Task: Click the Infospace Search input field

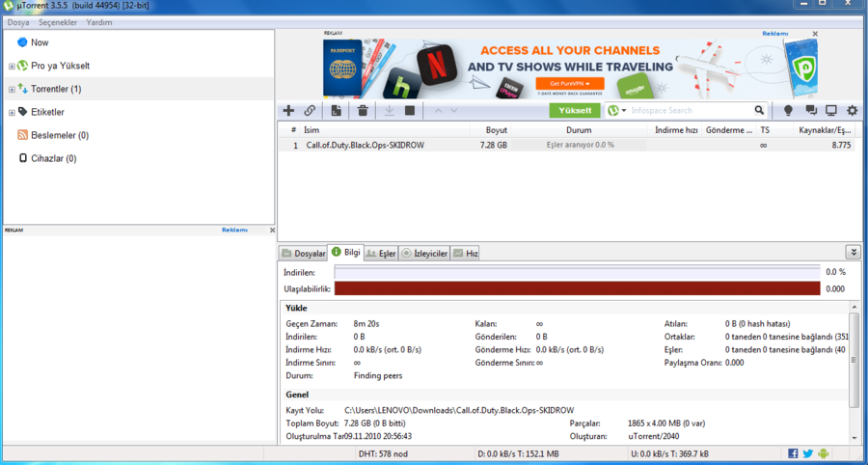Action: [691, 110]
